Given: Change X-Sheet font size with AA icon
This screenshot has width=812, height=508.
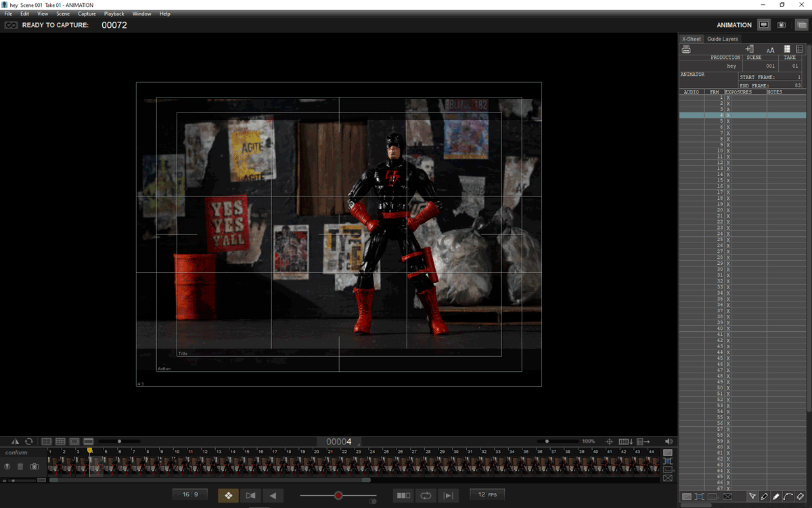Looking at the screenshot, I should 770,49.
